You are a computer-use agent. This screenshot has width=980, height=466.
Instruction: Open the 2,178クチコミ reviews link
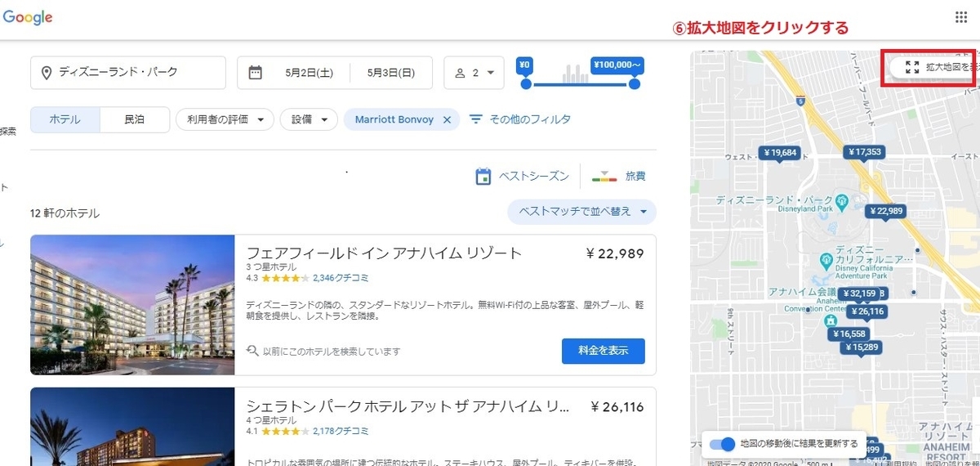click(341, 431)
